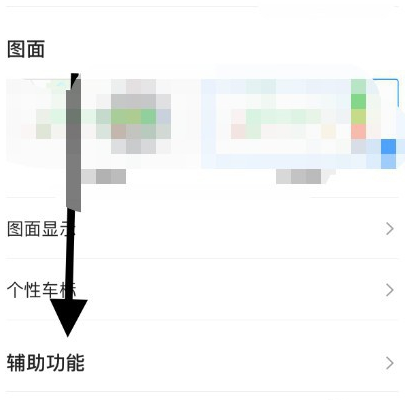
Task: Select the left map style thumbnail
Action: click(x=100, y=123)
